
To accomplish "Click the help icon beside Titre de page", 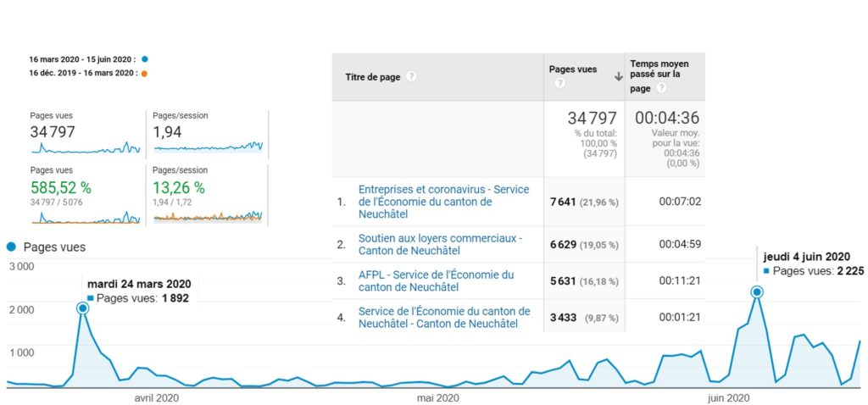I will [x=411, y=77].
